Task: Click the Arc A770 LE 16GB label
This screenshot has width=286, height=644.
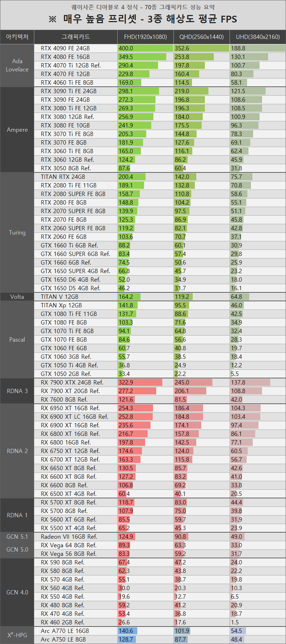Action: coord(65,631)
